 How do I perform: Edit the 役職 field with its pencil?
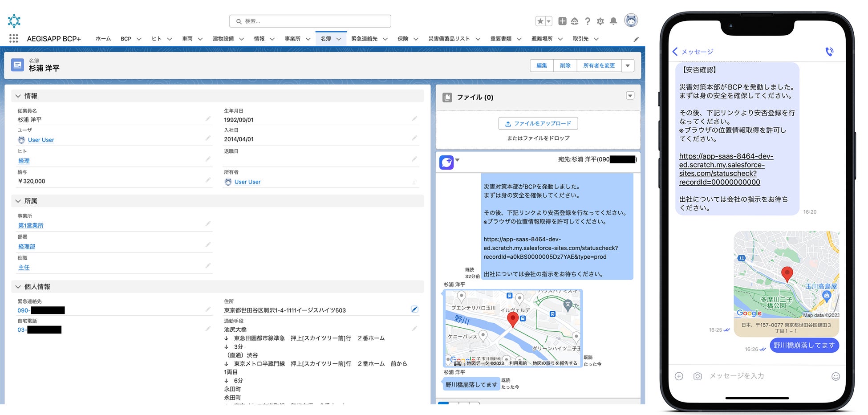tap(208, 266)
